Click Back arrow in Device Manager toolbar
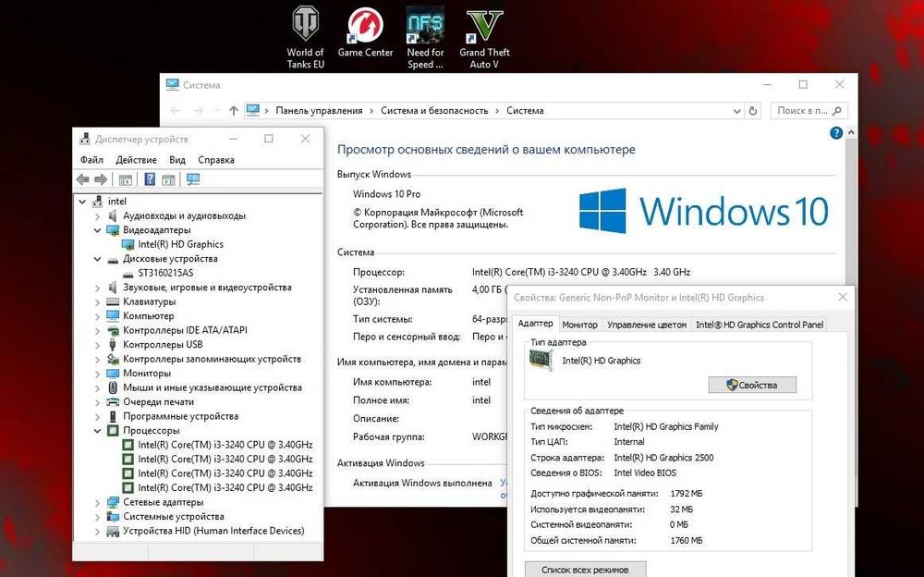The width and height of the screenshot is (924, 577). coord(83,179)
